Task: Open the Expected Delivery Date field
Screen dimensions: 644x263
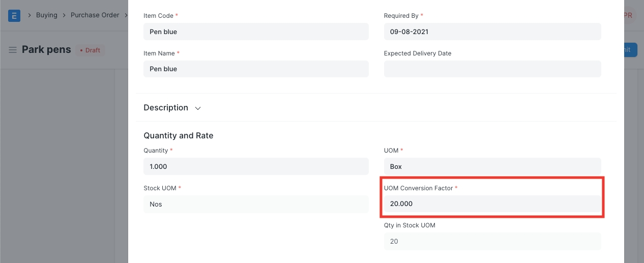Action: coord(492,69)
